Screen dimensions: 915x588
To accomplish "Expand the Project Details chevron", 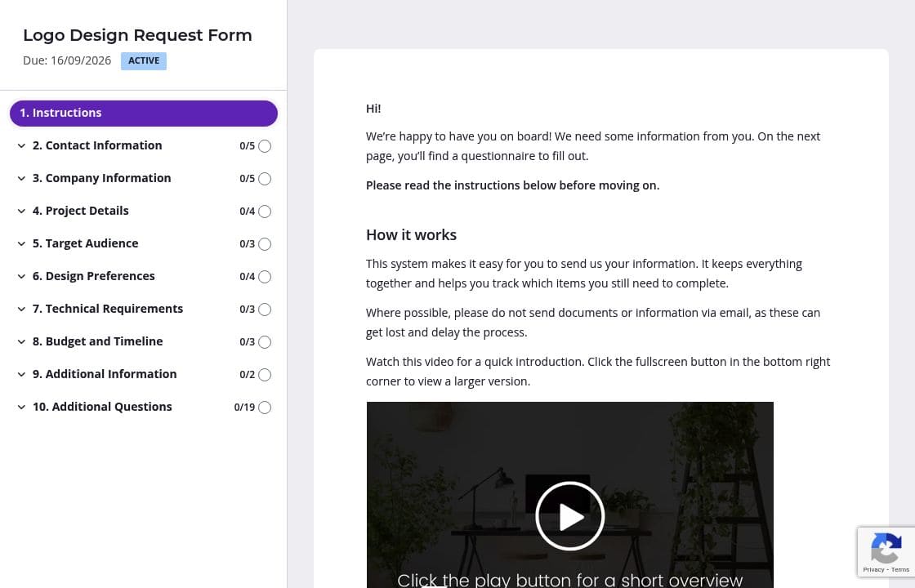I will (21, 212).
